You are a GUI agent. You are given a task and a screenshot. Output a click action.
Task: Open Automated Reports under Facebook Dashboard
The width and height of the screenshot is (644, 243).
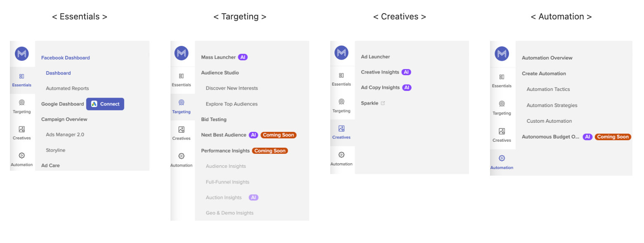[67, 88]
